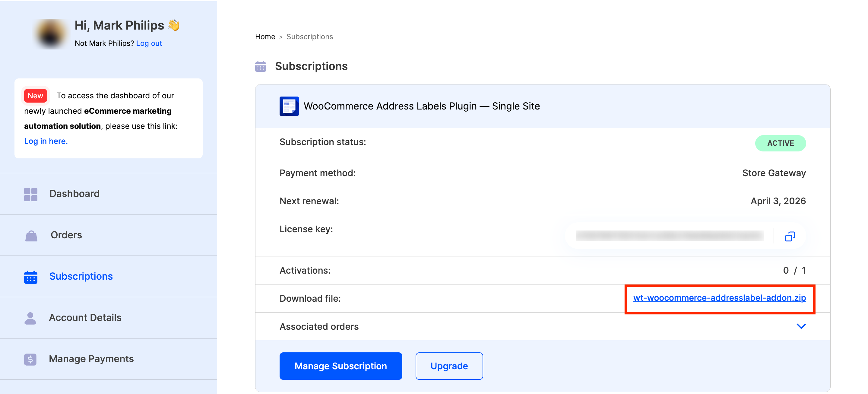Click the Subscriptions breadcrumb text
Screen dimensions: 868x394
pos(310,37)
